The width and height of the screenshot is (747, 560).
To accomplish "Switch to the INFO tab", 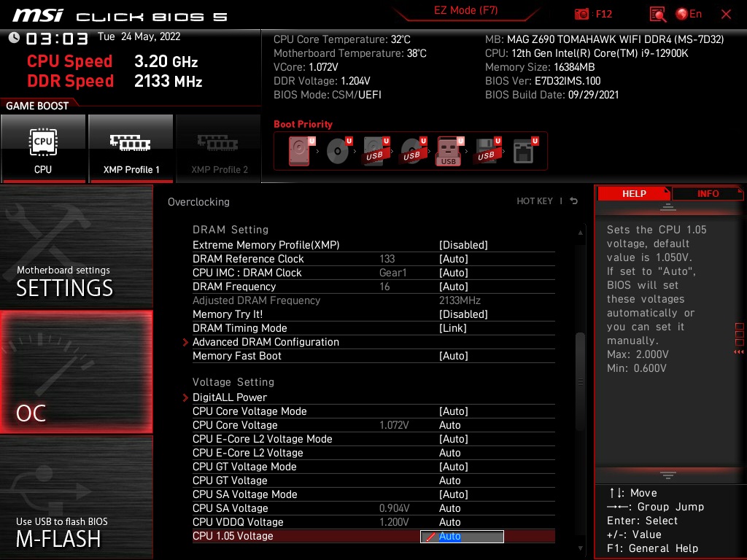I will coord(708,194).
